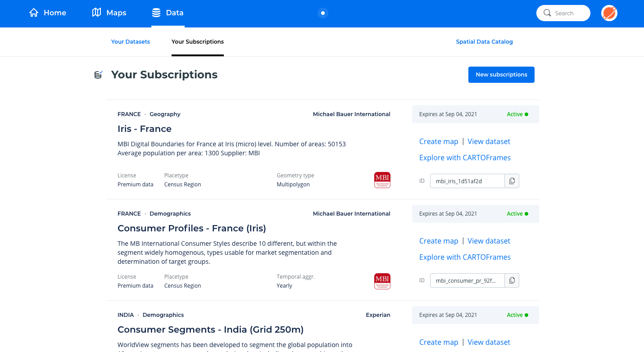Click the INDIA country label

point(126,315)
